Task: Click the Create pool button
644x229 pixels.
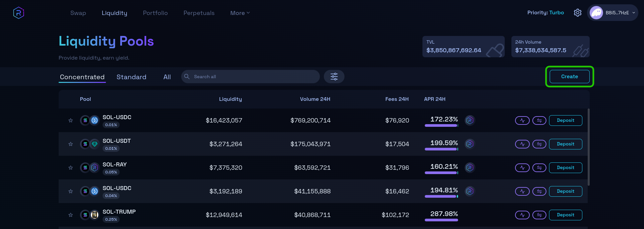Action: [x=570, y=77]
